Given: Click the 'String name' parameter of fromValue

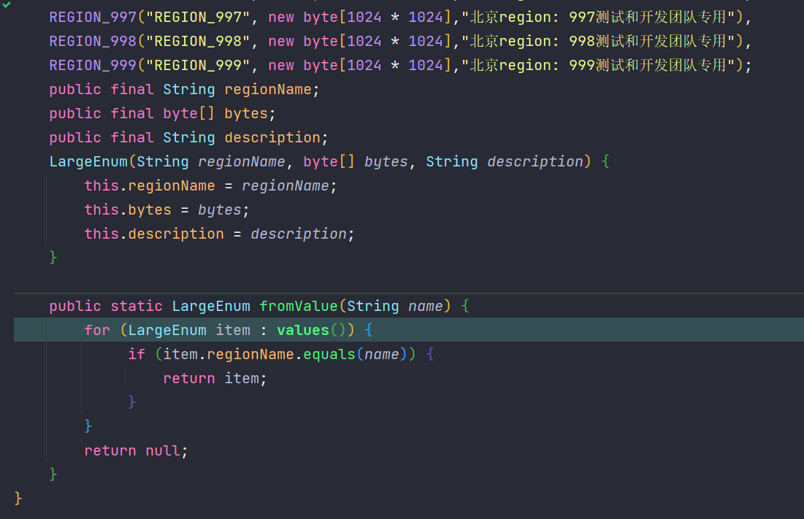Looking at the screenshot, I should pos(395,307).
